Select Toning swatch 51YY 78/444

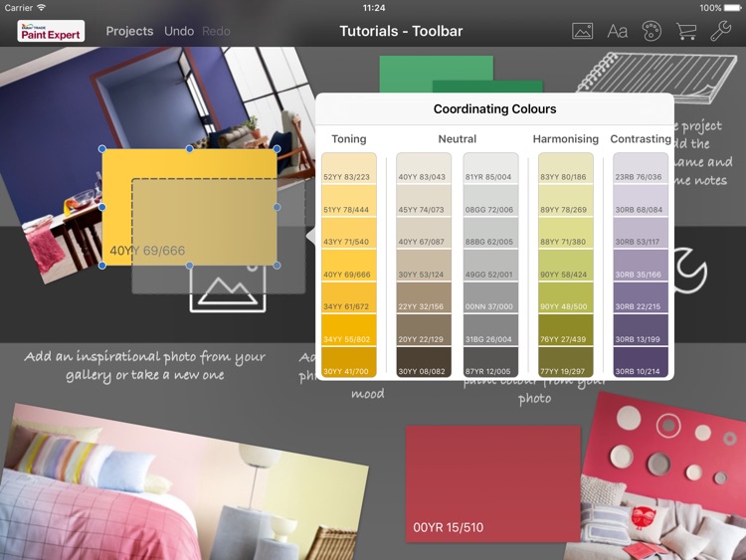[x=349, y=201]
